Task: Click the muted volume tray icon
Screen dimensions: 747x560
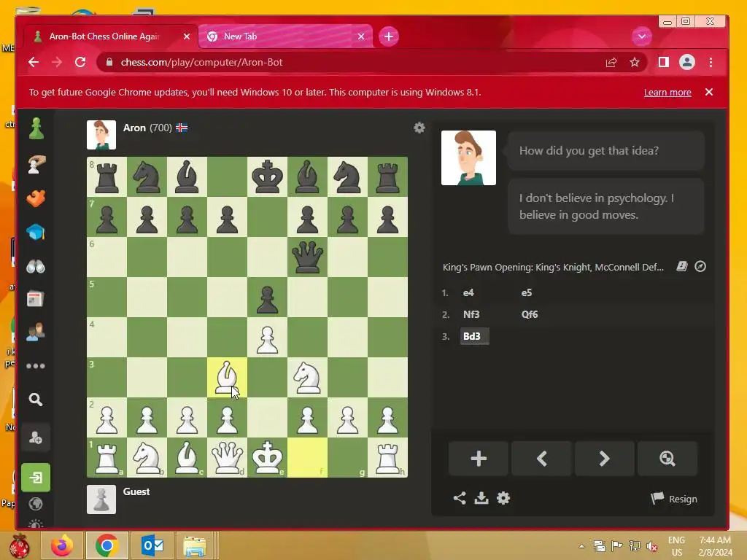Action: 652,545
